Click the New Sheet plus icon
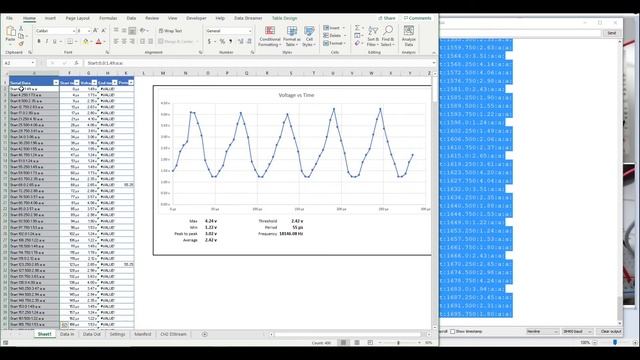Image resolution: width=640 pixels, height=360 pixels. click(x=204, y=334)
